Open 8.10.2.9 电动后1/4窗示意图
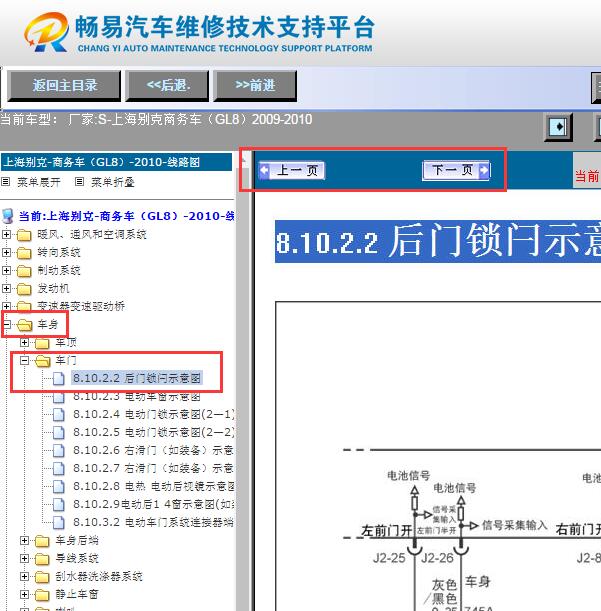 (x=154, y=504)
